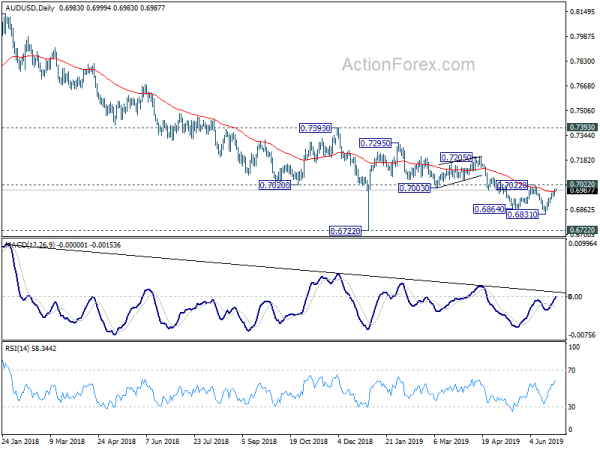
Task: Click the 24 Apr 2018 date label
Action: point(117,441)
